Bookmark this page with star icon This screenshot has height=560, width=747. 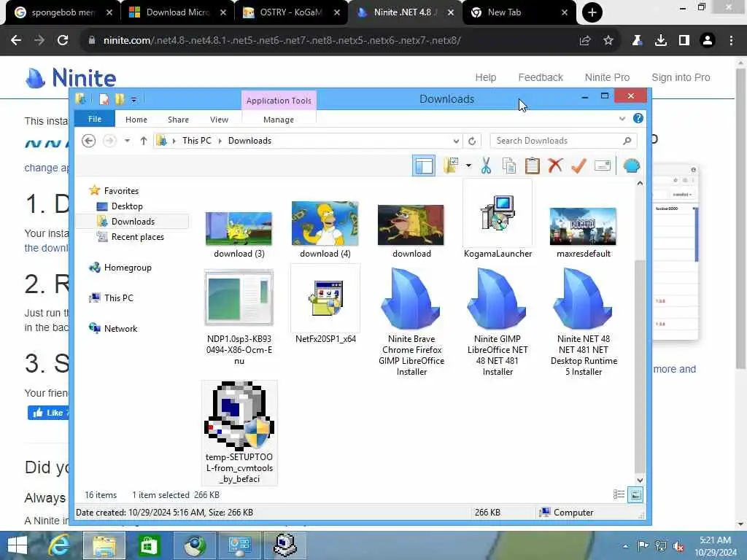tap(608, 41)
